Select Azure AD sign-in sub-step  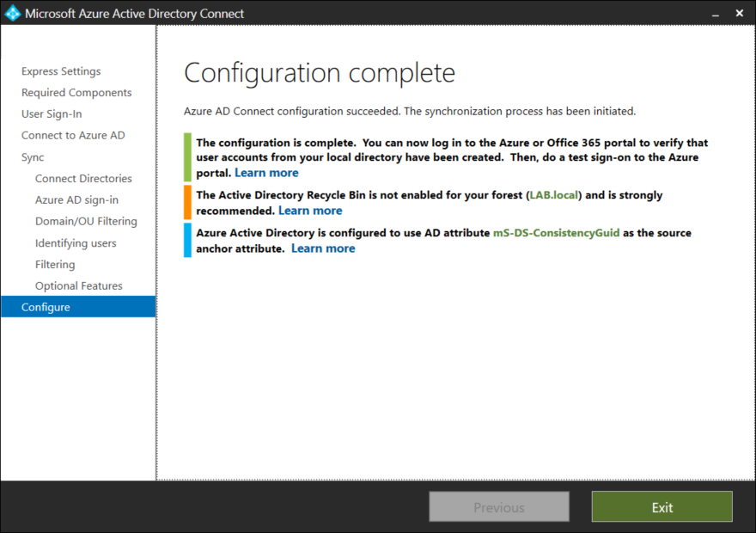click(76, 200)
